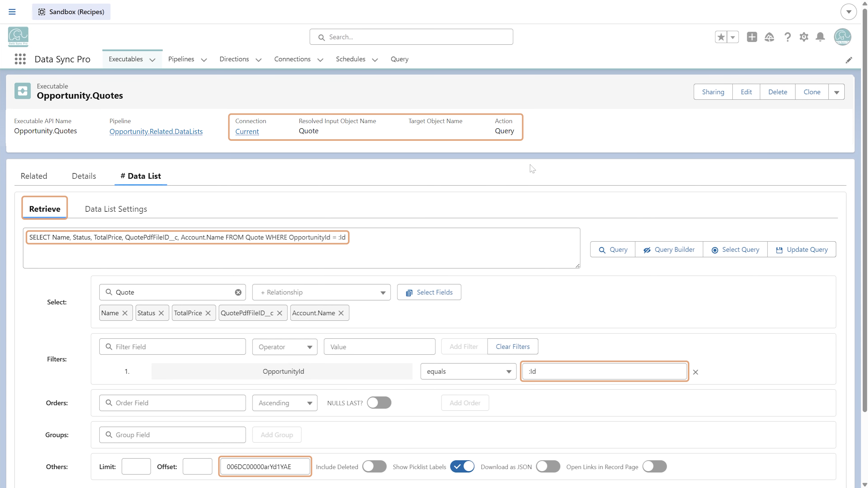Open the Details tab
This screenshot has height=488, width=868.
coord(84,176)
